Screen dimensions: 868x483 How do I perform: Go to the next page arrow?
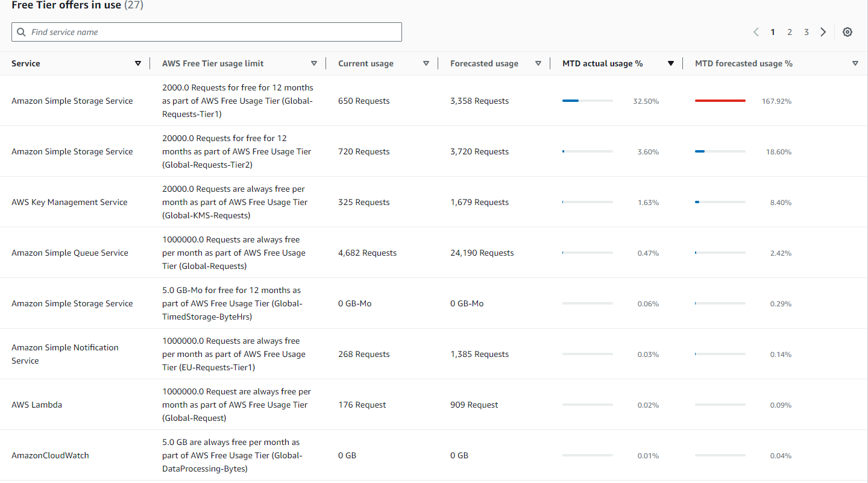point(823,32)
